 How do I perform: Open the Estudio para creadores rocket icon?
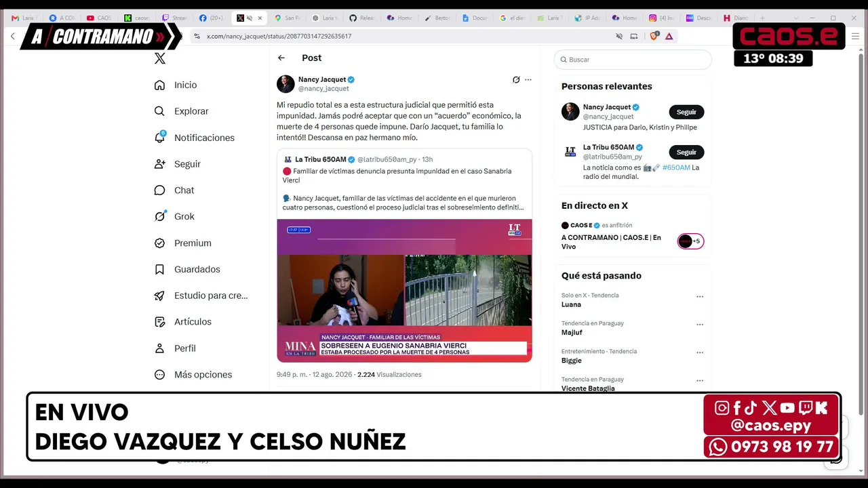click(x=159, y=296)
